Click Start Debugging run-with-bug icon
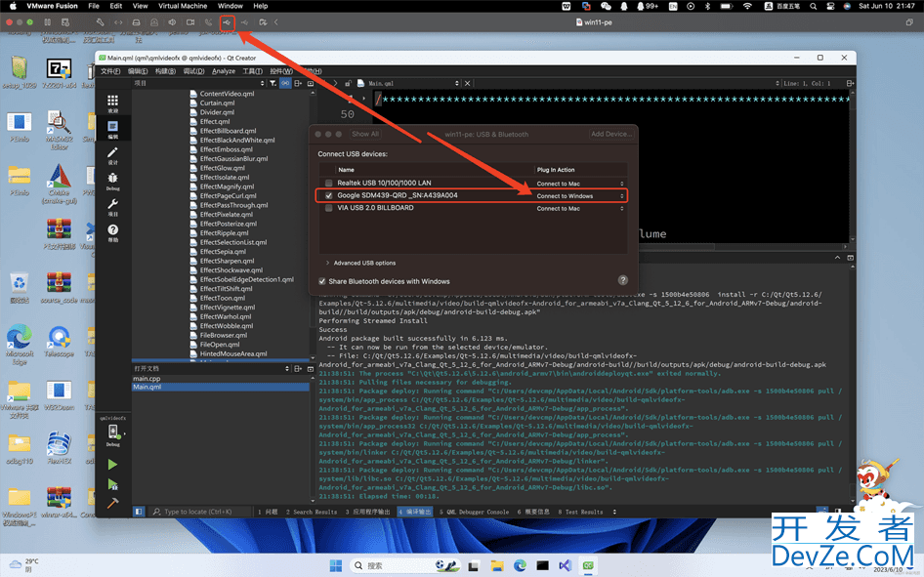The height and width of the screenshot is (577, 924). [112, 484]
